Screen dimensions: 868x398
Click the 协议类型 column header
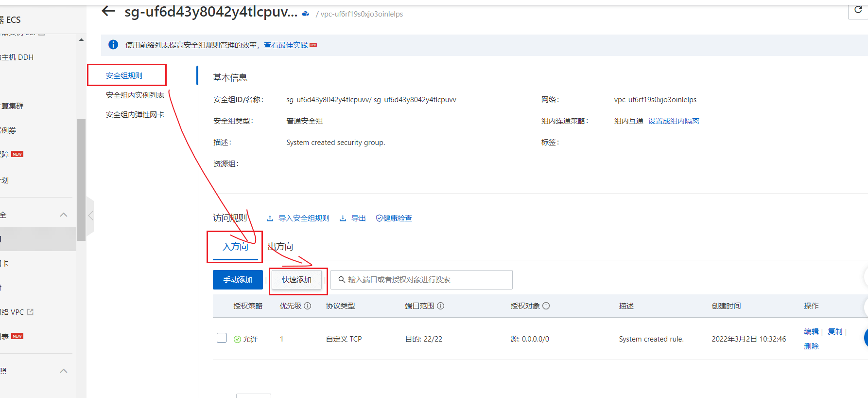point(340,306)
